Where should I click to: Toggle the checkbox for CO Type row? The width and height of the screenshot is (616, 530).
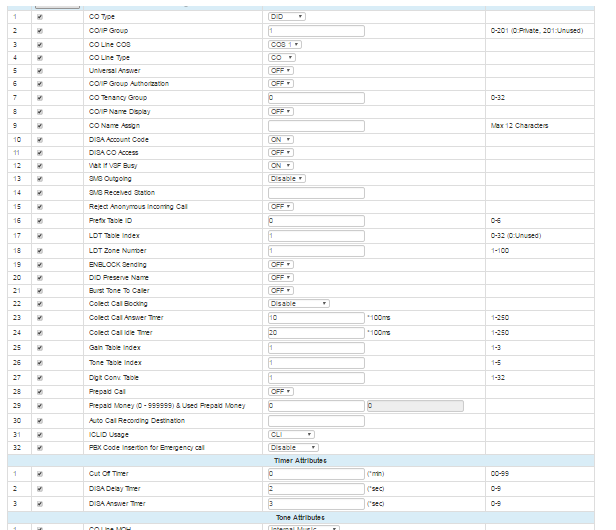tap(40, 17)
